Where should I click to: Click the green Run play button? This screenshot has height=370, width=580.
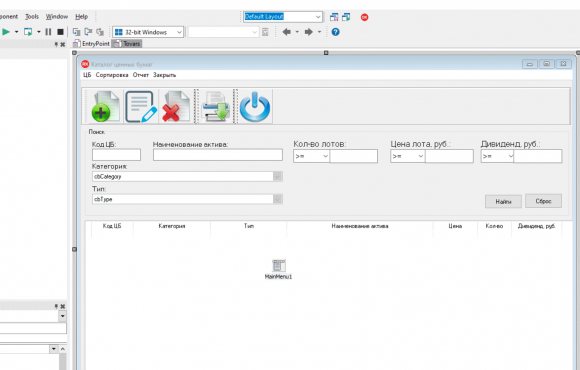point(6,32)
